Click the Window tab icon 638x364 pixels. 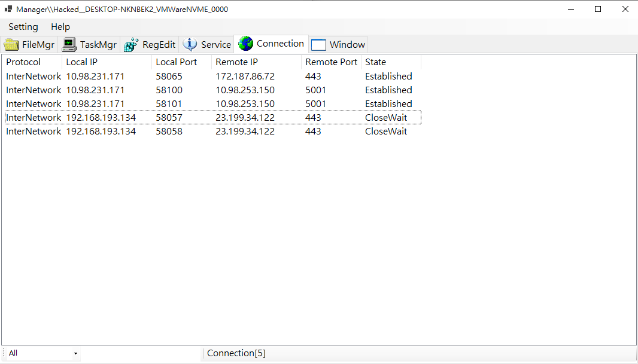318,45
